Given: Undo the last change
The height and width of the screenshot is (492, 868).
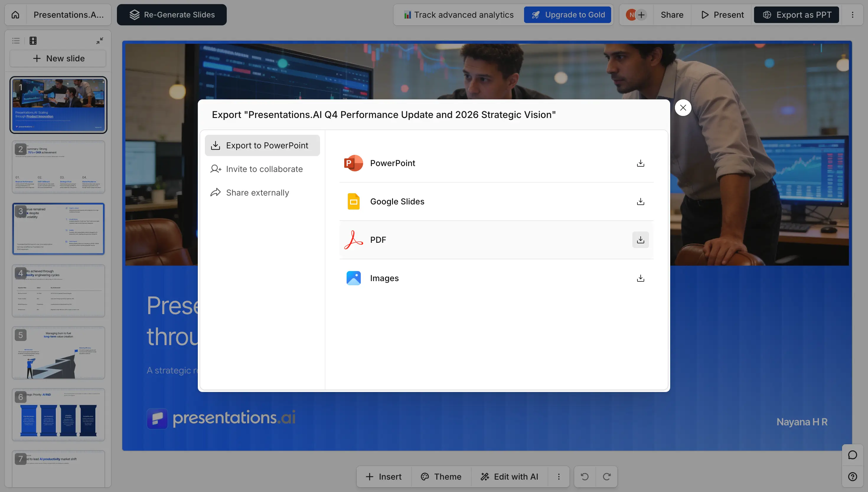Looking at the screenshot, I should pyautogui.click(x=585, y=476).
